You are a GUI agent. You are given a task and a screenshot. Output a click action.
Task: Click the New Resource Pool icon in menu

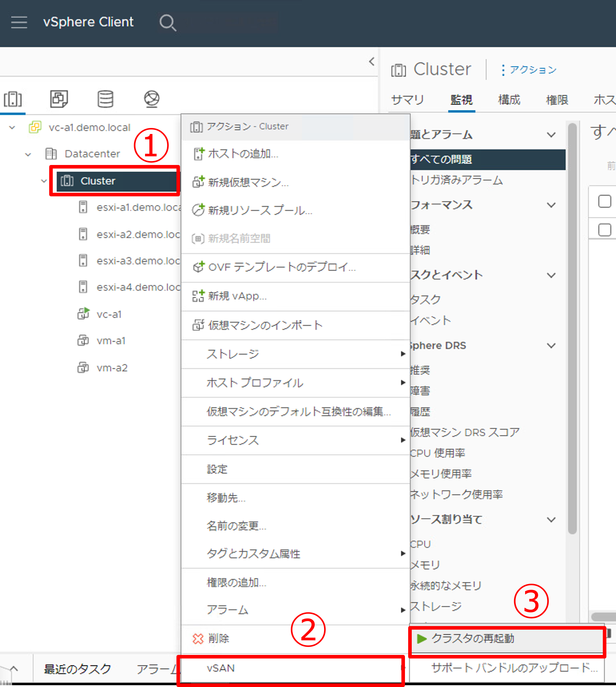point(199,210)
